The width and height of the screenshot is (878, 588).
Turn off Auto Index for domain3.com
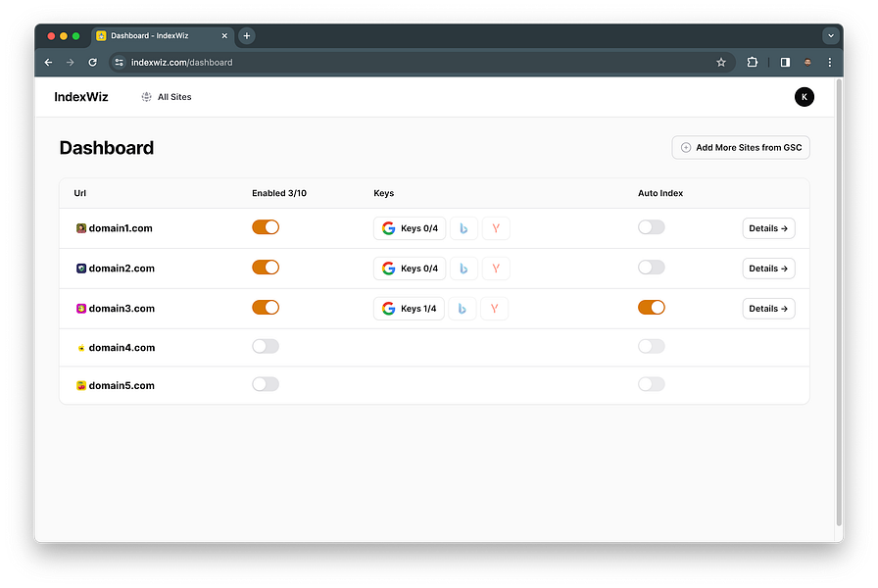[x=652, y=308]
